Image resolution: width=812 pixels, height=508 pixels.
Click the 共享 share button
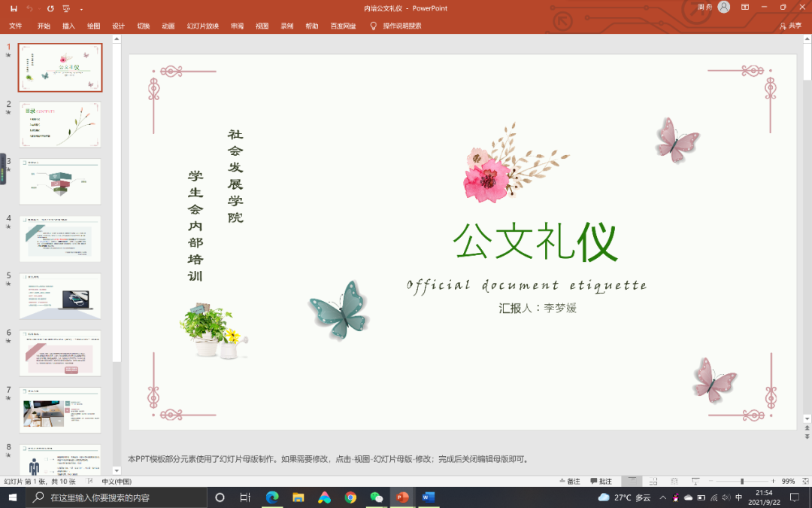click(x=790, y=26)
